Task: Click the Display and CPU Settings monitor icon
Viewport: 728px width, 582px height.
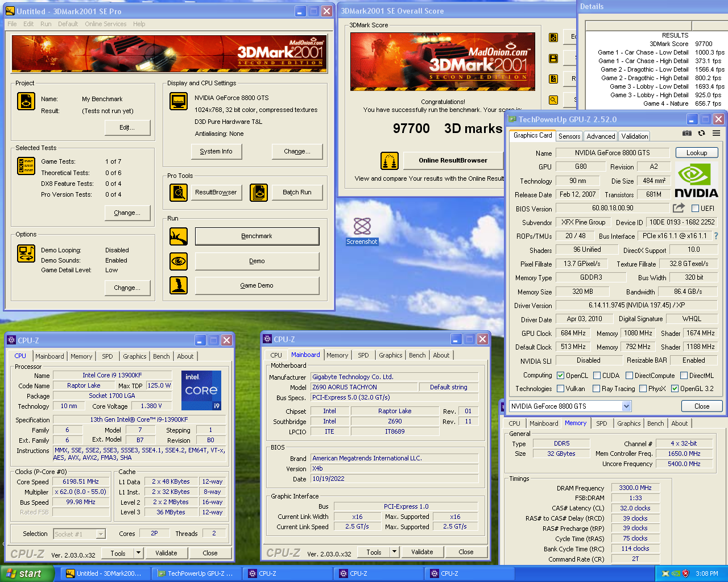Action: 179,101
